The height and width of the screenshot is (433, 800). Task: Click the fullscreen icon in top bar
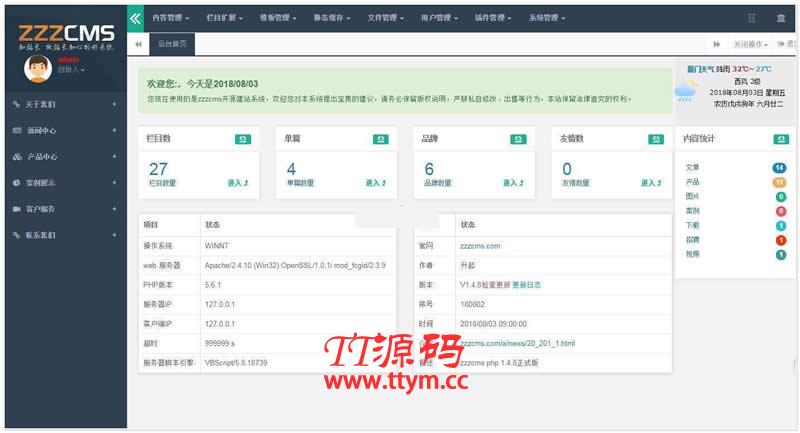coord(752,18)
